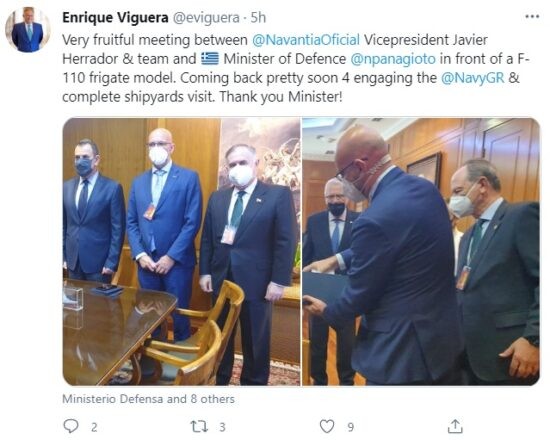The height and width of the screenshot is (440, 550).
Task: Open the @npanagioto mention link
Action: pos(393,59)
